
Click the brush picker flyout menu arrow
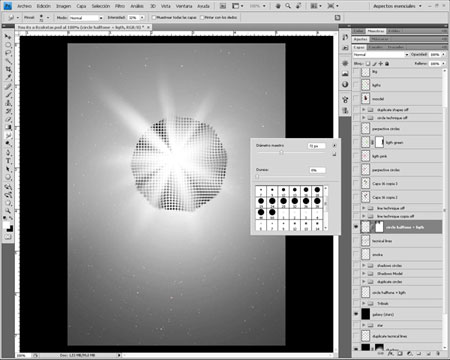(x=334, y=146)
